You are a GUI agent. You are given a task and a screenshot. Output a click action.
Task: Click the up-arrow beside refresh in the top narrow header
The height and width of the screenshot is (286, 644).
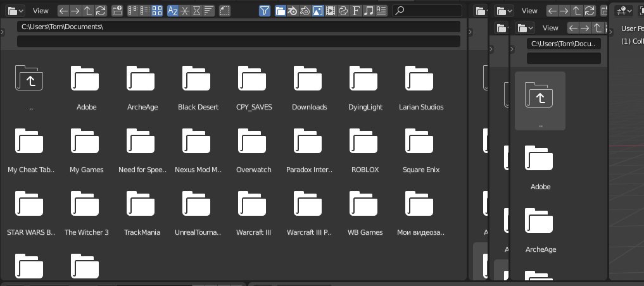(x=577, y=11)
